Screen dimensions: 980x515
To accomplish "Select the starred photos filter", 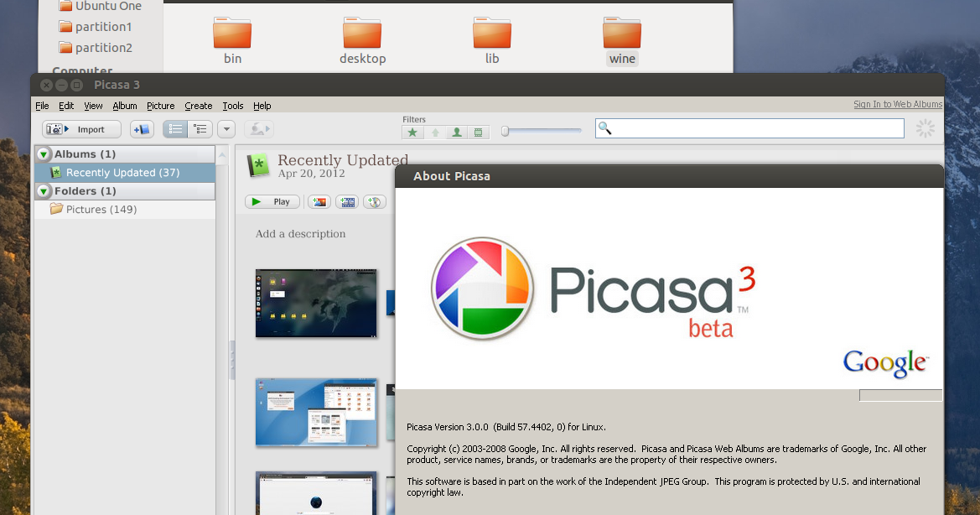I will point(412,132).
